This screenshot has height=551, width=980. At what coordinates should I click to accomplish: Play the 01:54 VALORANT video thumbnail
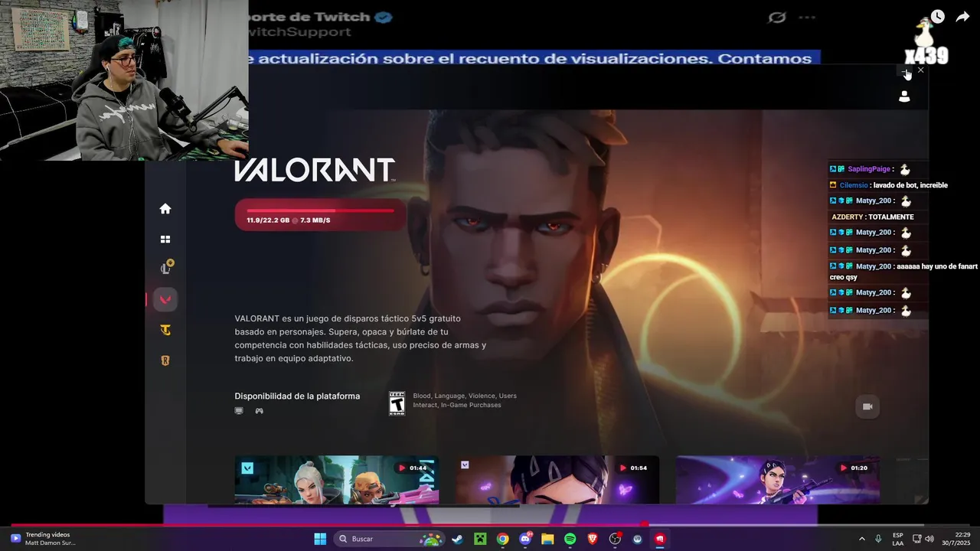click(557, 480)
